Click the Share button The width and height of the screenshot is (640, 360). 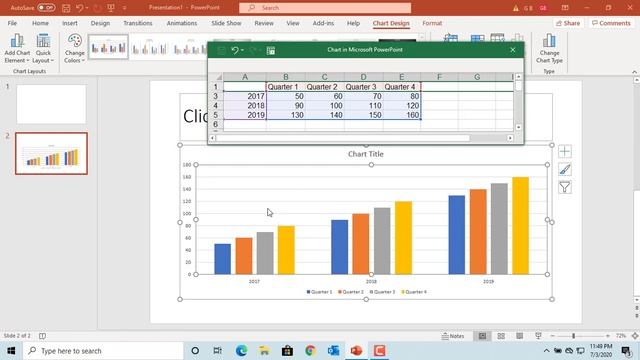[568, 23]
